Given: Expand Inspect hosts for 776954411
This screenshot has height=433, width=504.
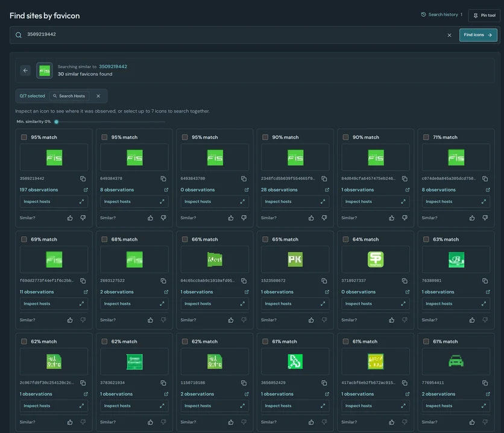Looking at the screenshot, I should coord(456,406).
